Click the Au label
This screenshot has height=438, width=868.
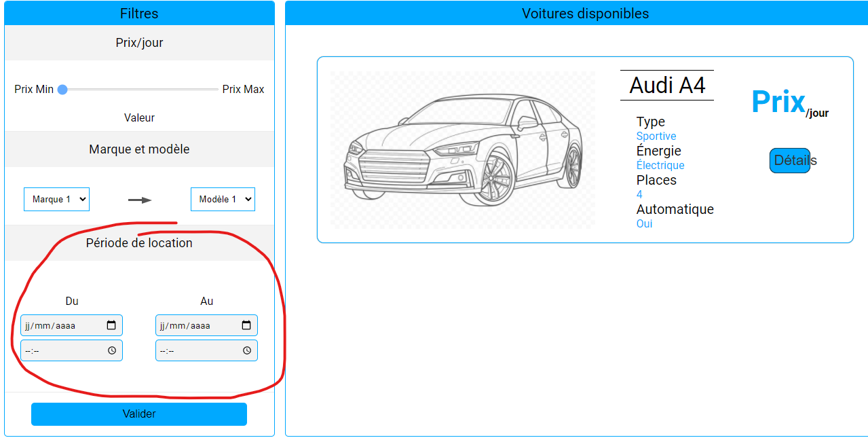pos(206,302)
